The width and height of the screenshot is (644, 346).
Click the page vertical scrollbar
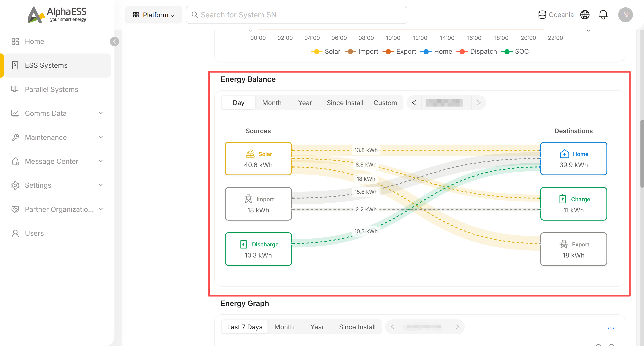point(642,154)
